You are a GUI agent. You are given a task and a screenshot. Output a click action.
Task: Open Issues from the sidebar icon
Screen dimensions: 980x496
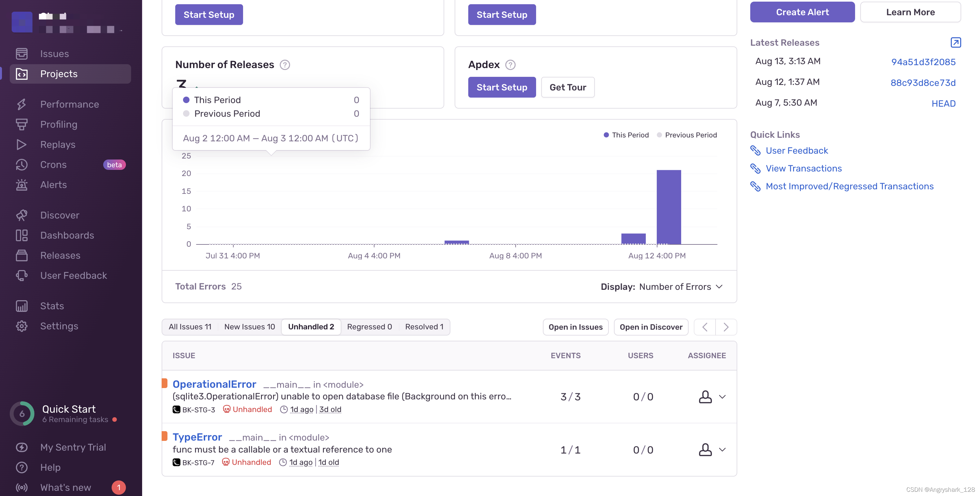click(x=22, y=53)
